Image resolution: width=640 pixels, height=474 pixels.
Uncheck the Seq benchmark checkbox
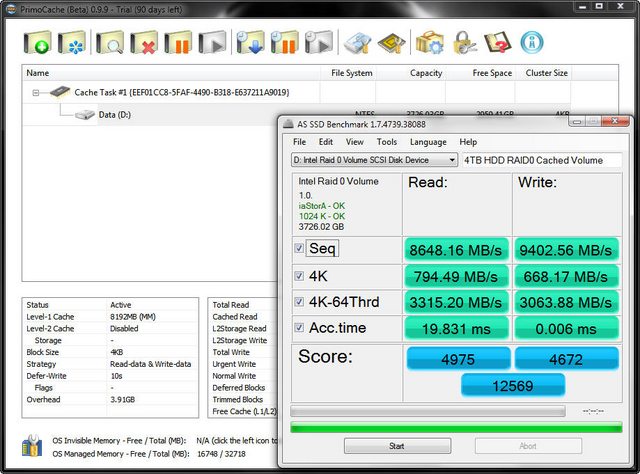tap(299, 248)
